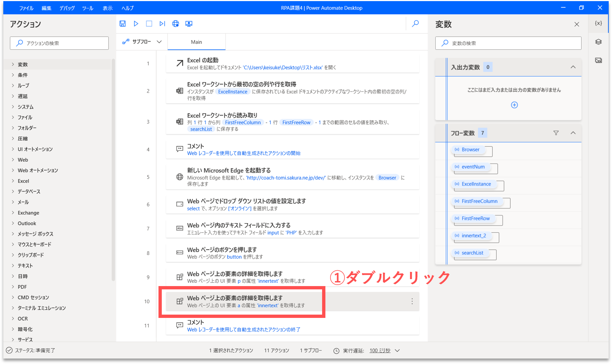
Task: Run the flow with play icon
Action: pyautogui.click(x=136, y=24)
